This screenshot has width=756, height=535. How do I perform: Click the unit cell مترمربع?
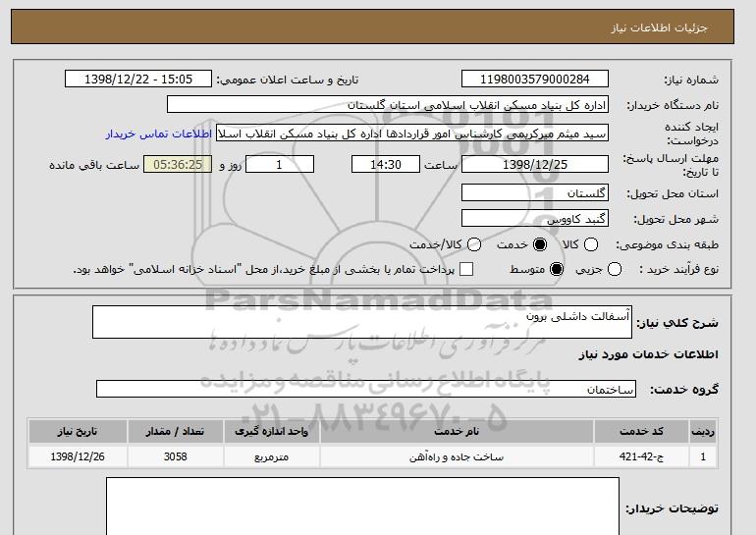271,456
